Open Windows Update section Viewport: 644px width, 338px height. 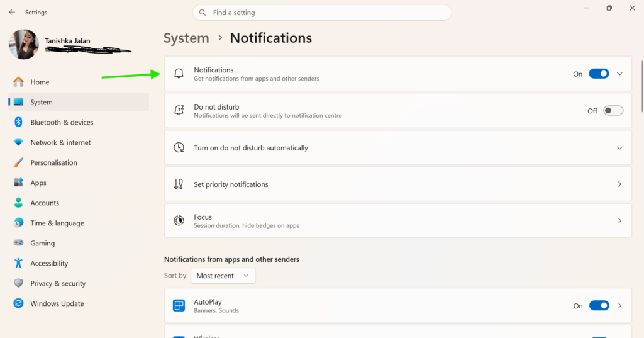click(x=79, y=303)
